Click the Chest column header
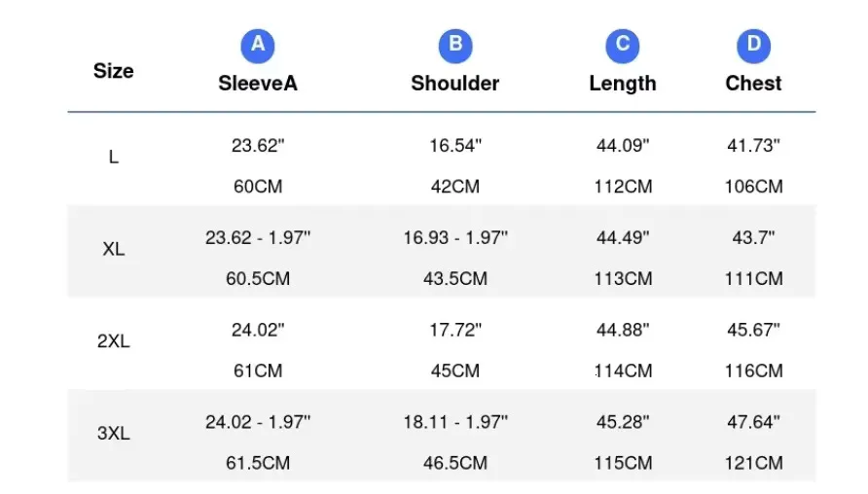868x494 pixels. [x=753, y=84]
